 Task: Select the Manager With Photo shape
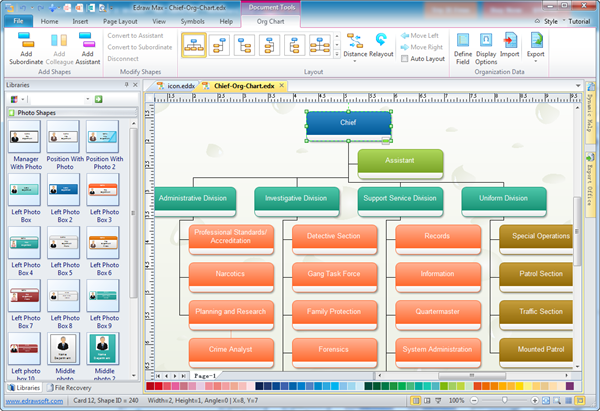pyautogui.click(x=25, y=145)
